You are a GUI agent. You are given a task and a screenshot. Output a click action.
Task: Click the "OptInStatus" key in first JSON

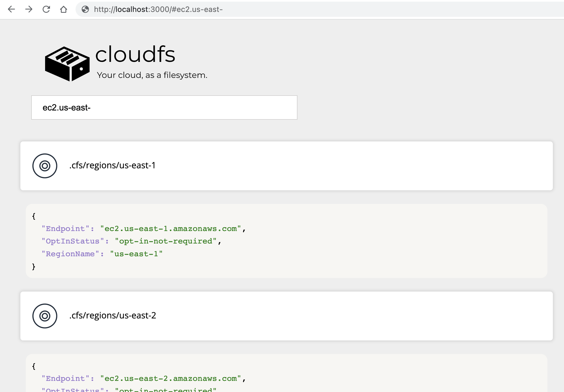tap(73, 241)
